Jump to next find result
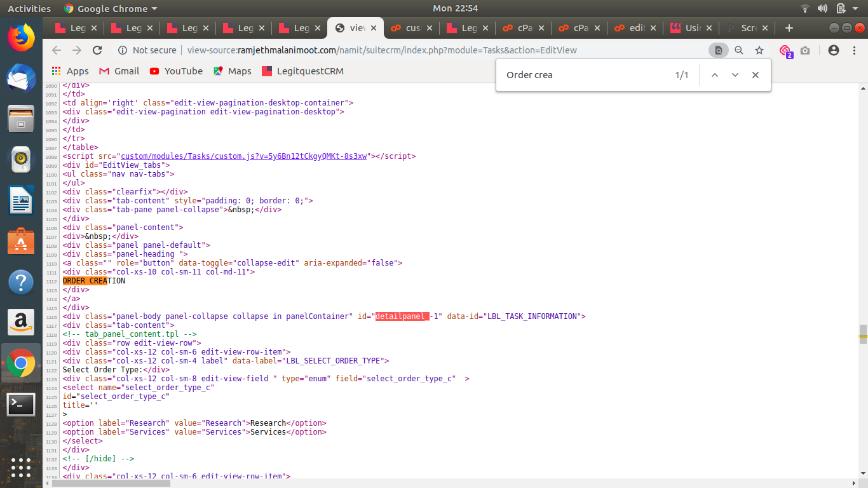 click(735, 75)
